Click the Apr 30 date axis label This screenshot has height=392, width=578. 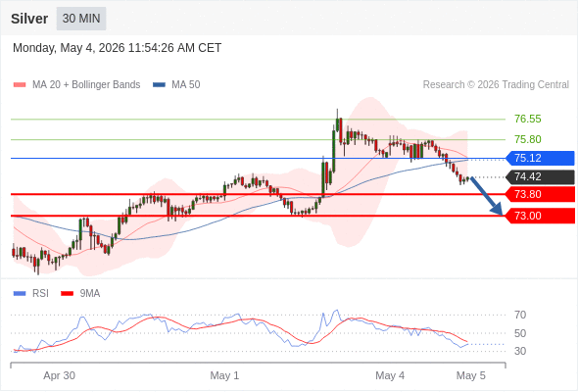(60, 375)
